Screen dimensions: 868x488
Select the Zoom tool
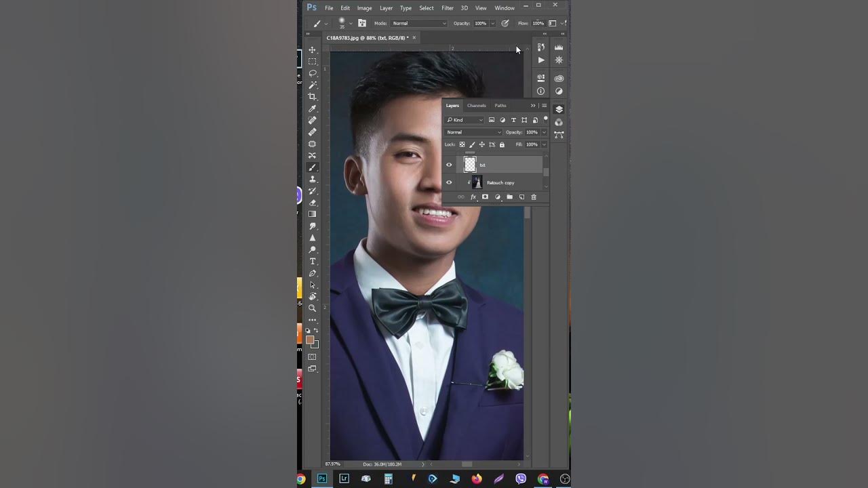[313, 308]
